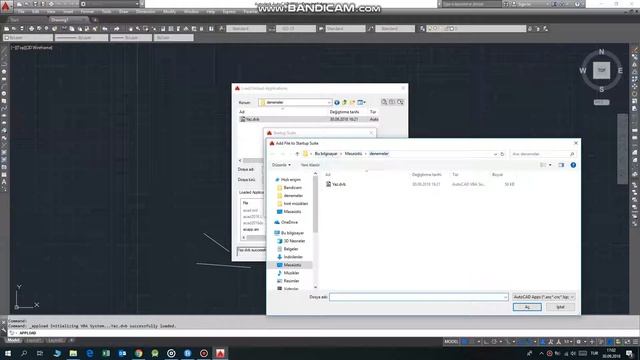Screen dimensions: 640x360
Task: Click the Ara: denemeler search box
Action: point(543,154)
